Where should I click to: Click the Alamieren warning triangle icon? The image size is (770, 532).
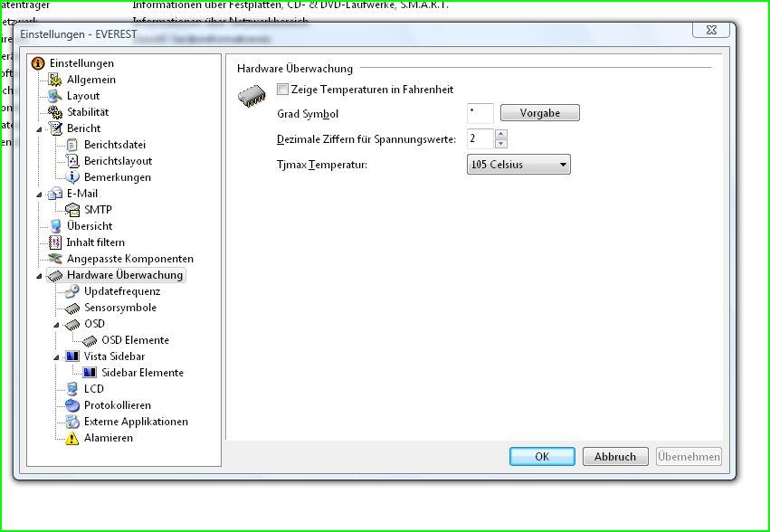click(x=71, y=438)
